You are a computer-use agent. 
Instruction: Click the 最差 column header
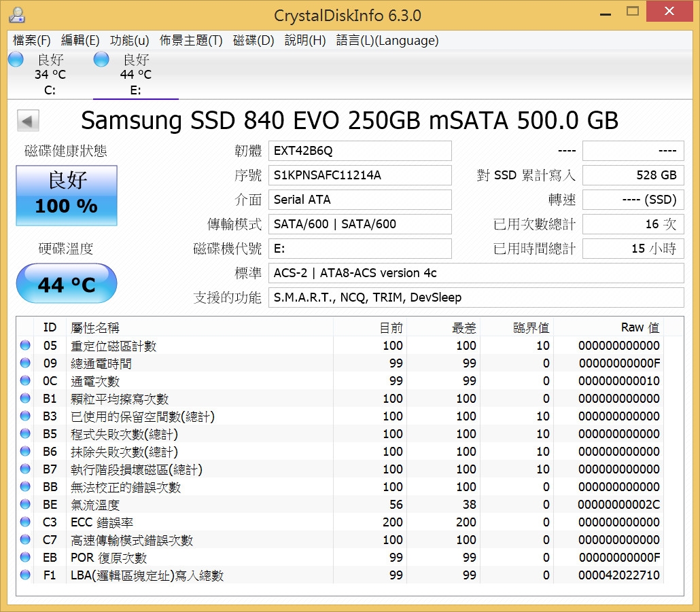click(x=443, y=327)
